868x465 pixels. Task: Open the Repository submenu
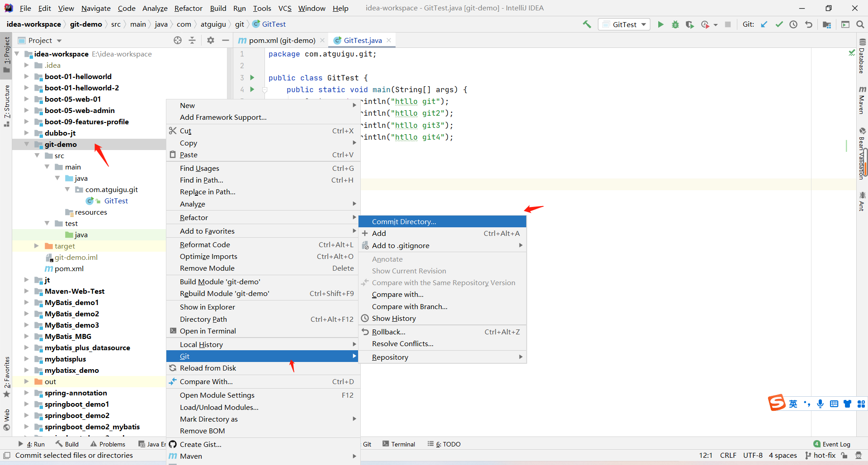pyautogui.click(x=443, y=357)
